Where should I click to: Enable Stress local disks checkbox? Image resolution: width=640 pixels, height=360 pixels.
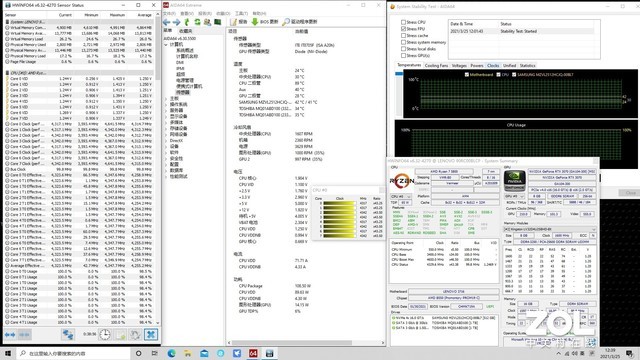click(x=403, y=49)
